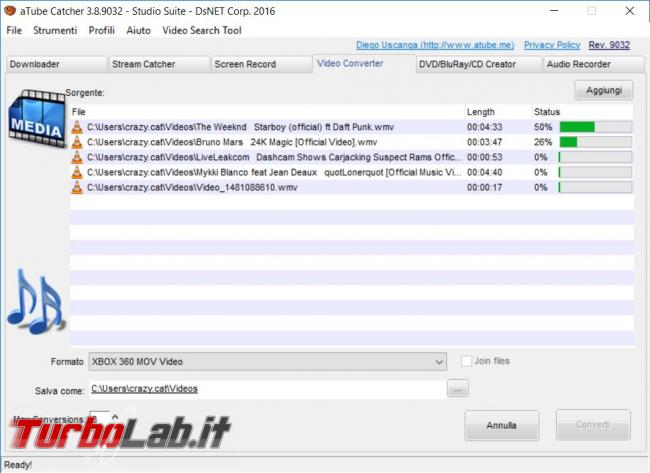Image resolution: width=650 pixels, height=473 pixels.
Task: Open the Diego Uscanga atube.me link
Action: (435, 45)
